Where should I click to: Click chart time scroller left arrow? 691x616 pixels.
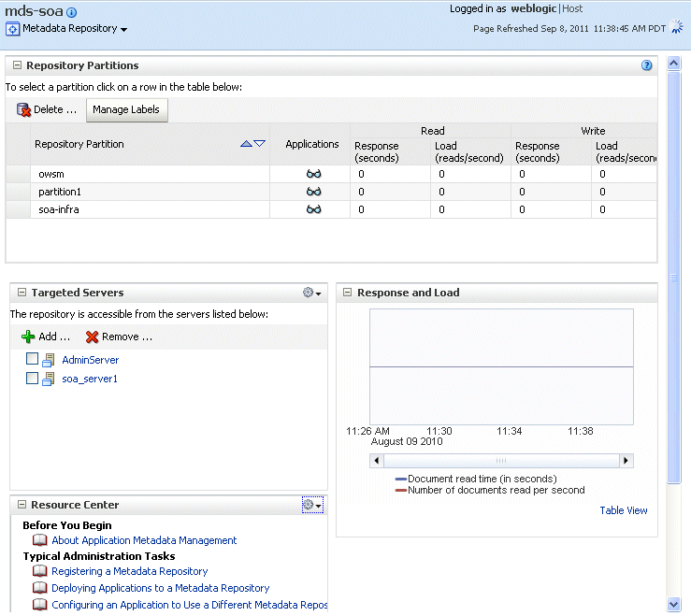click(376, 461)
